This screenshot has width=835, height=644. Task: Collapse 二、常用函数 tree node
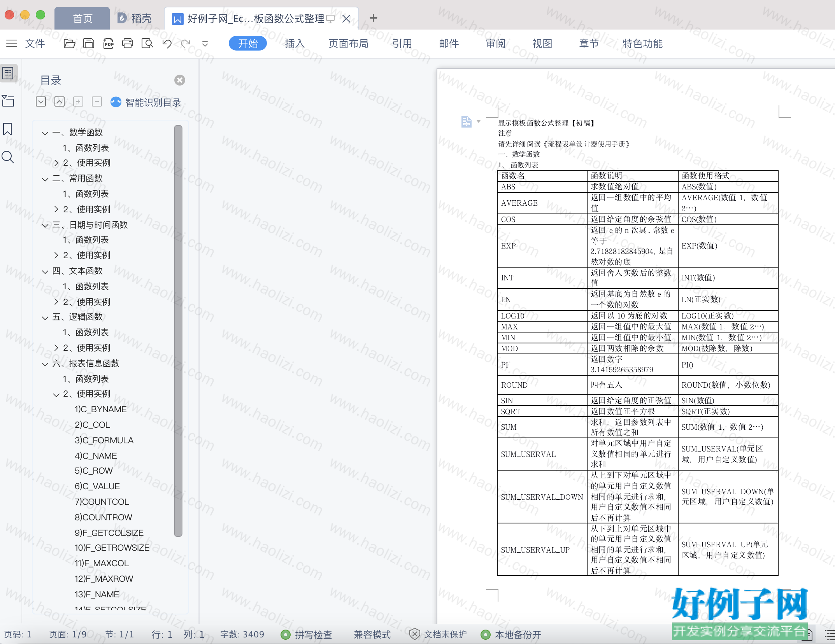[x=45, y=179]
